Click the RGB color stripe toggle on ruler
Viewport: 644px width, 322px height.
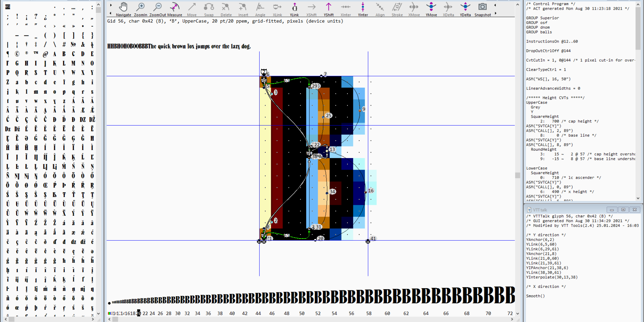click(109, 313)
